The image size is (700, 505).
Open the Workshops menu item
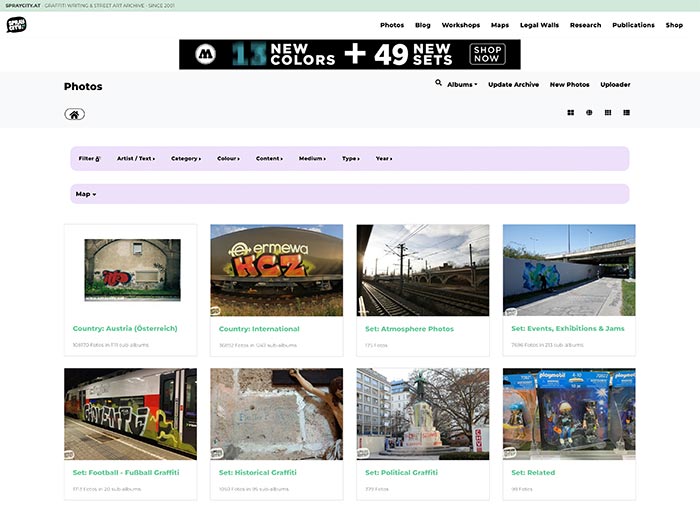tap(460, 25)
